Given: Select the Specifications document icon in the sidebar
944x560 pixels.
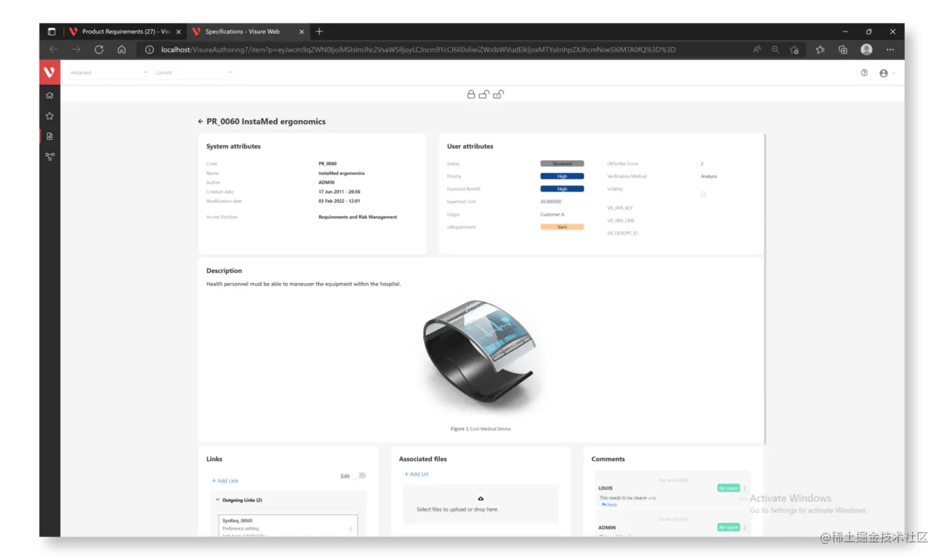Looking at the screenshot, I should tap(49, 136).
